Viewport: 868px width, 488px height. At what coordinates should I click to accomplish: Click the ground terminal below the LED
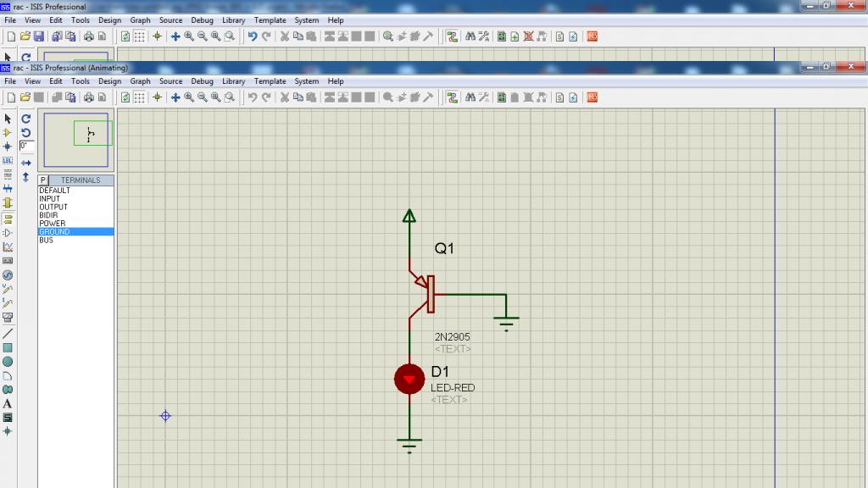point(409,445)
